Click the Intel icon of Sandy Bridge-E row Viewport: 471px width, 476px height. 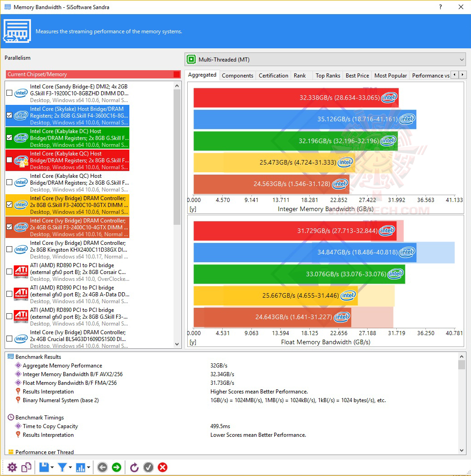[x=21, y=93]
